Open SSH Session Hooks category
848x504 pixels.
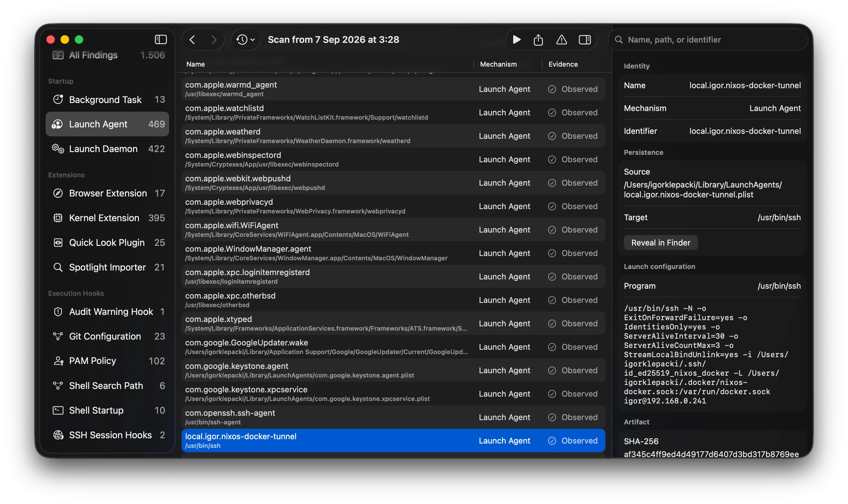click(x=107, y=435)
